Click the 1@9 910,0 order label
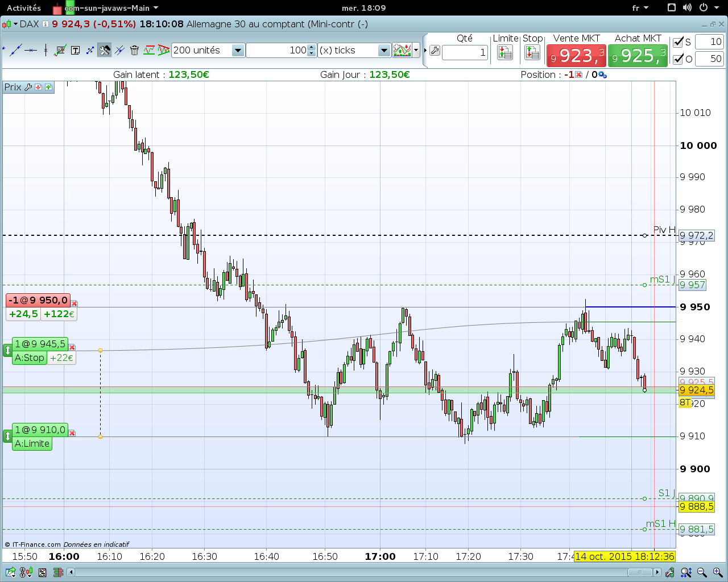 coord(40,430)
